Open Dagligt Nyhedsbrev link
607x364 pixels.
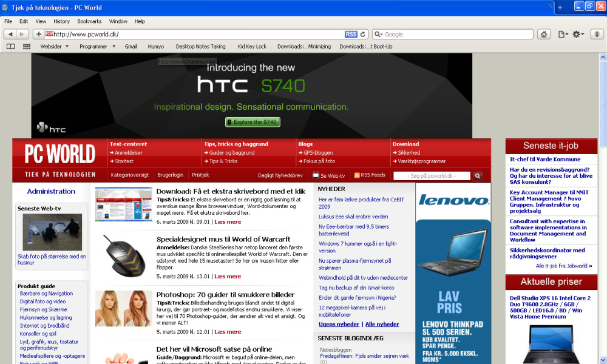click(280, 175)
